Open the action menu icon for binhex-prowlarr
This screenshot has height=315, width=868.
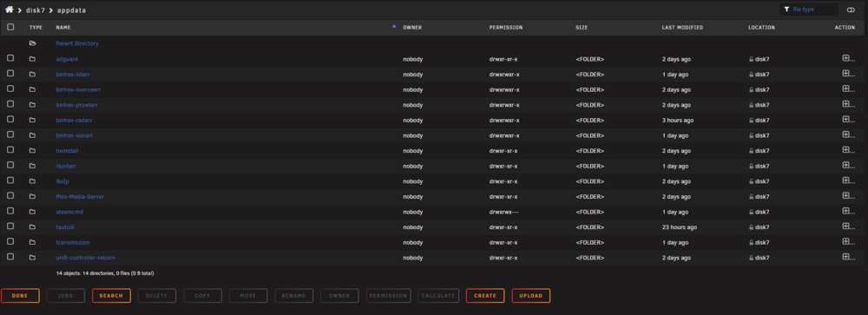(x=845, y=104)
